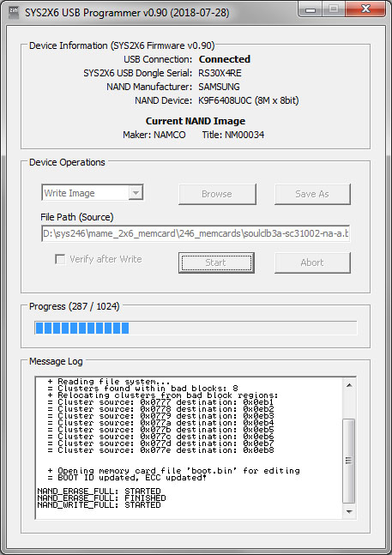This screenshot has width=392, height=555.
Task: Maximize the programmer window
Action: 334,9
